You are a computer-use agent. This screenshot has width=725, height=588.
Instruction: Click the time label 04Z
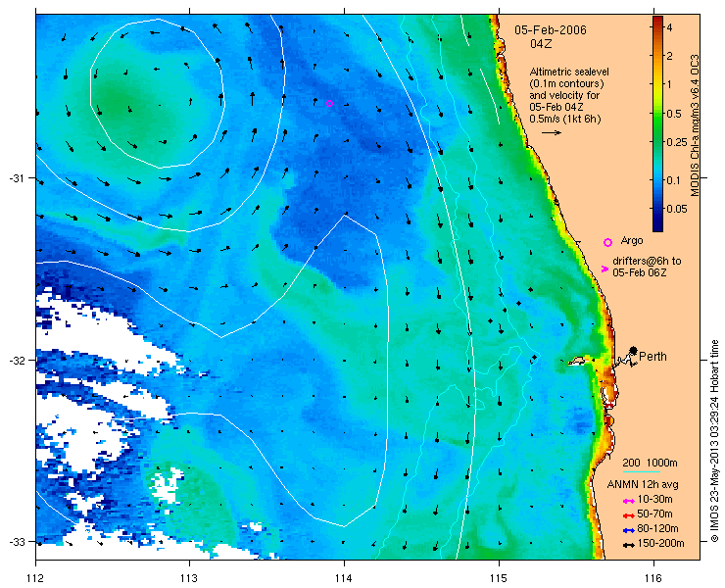click(x=541, y=44)
